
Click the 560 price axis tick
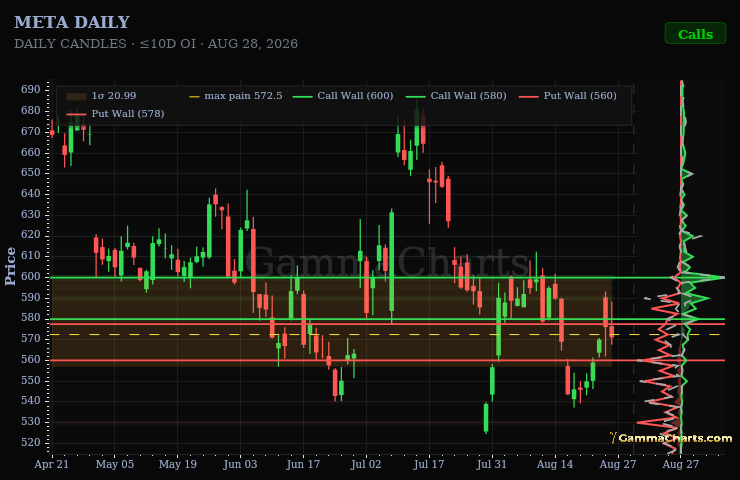pos(31,360)
